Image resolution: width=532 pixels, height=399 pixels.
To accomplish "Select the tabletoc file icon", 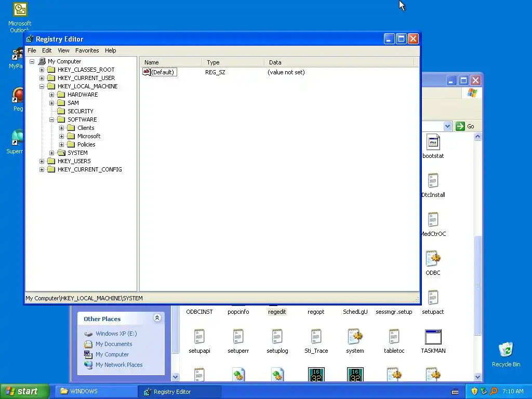I will pos(394,337).
